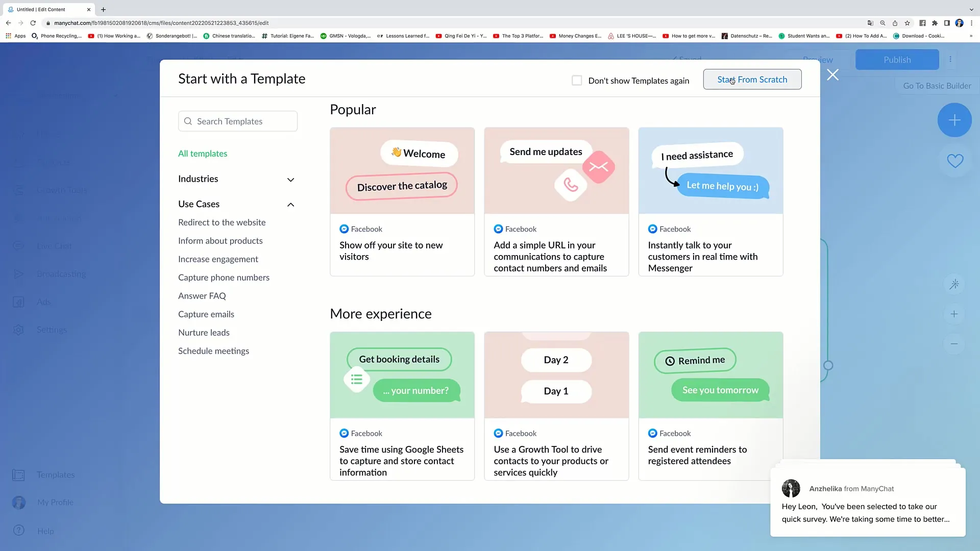Image resolution: width=980 pixels, height=551 pixels.
Task: Go back with the browser back arrow
Action: [x=8, y=23]
